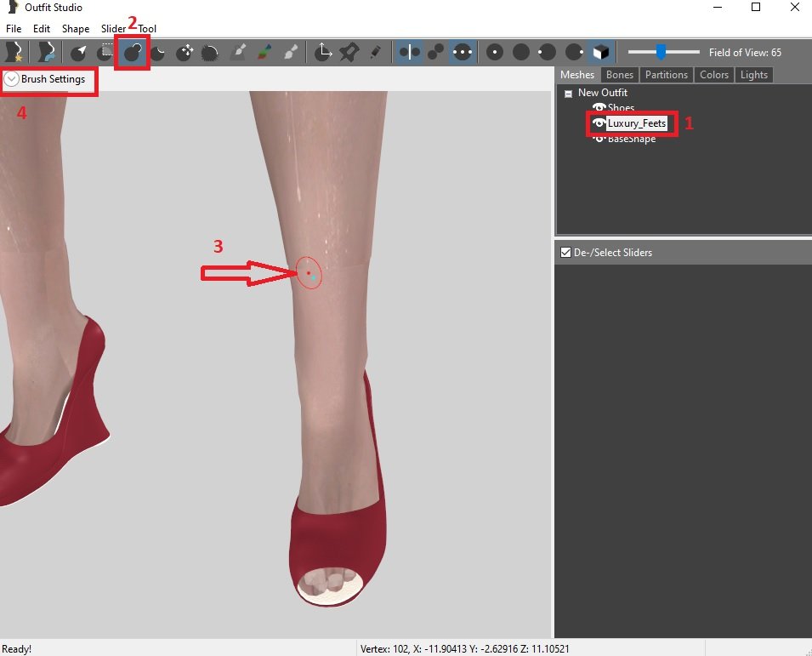Select the Color Paint brush
This screenshot has width=812, height=656.
tap(264, 53)
